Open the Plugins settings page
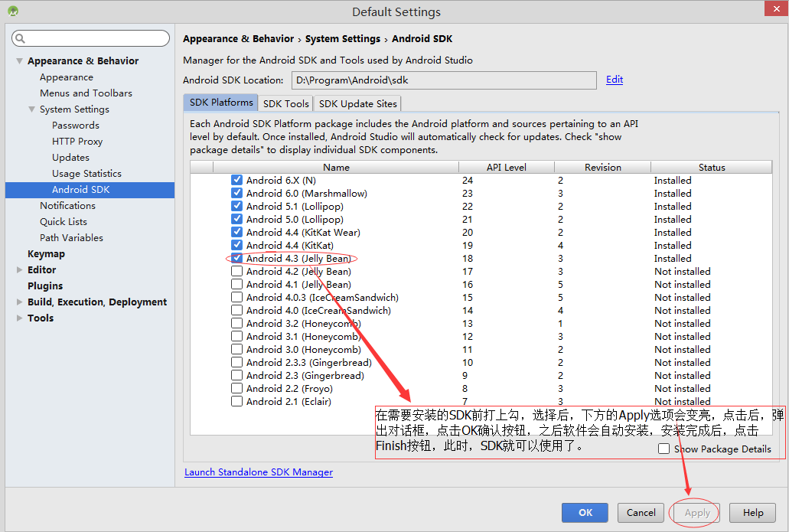 (x=45, y=286)
